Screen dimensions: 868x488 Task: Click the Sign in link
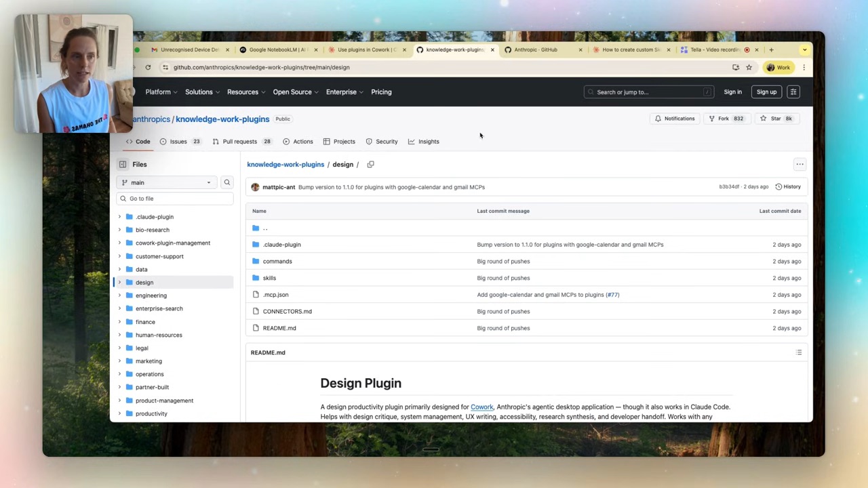732,92
